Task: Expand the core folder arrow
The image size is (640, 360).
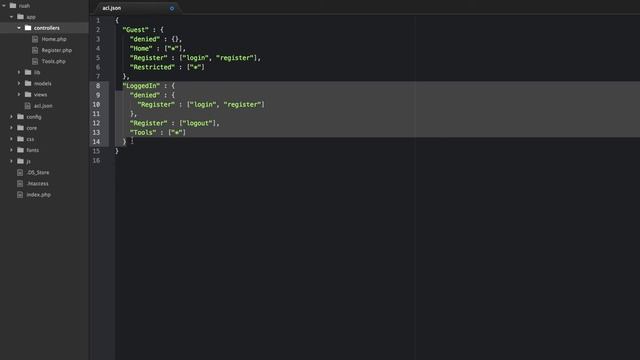Action: (x=11, y=128)
